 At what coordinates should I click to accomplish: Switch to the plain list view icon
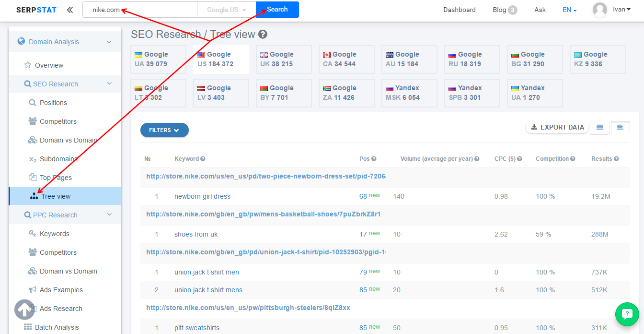pyautogui.click(x=599, y=127)
